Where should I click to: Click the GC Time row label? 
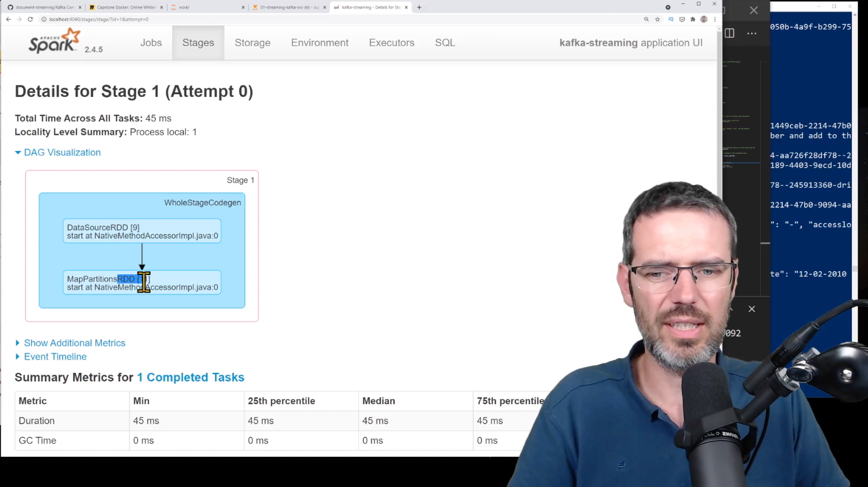click(37, 440)
